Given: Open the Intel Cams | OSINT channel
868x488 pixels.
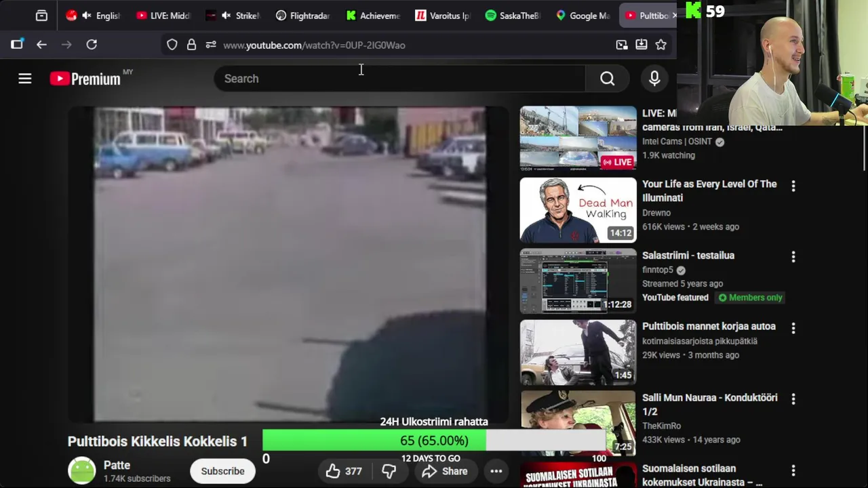Looking at the screenshot, I should [677, 142].
